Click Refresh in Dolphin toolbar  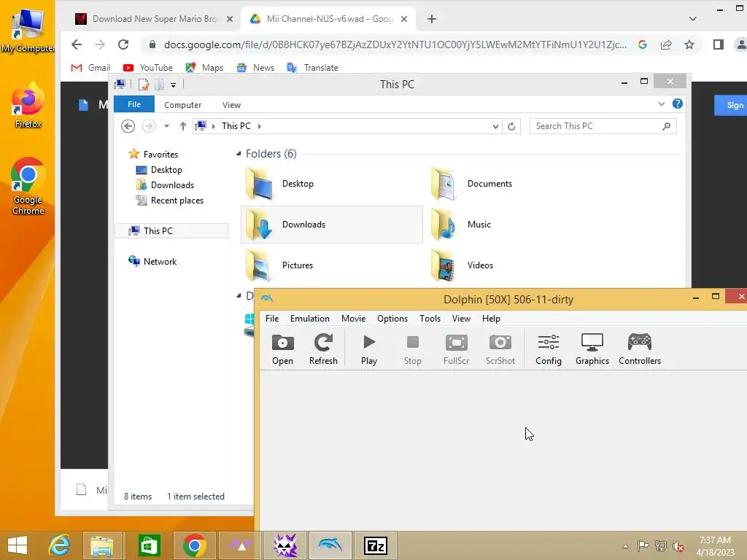pyautogui.click(x=323, y=349)
